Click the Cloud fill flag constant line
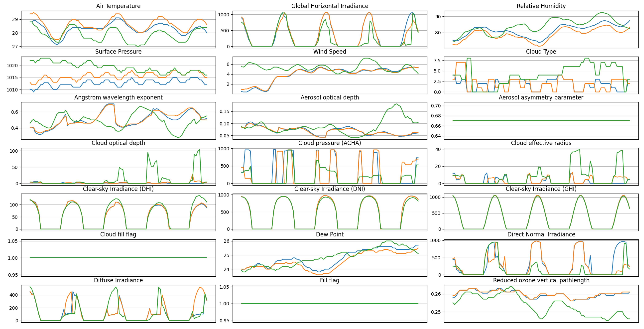 [x=118, y=258]
